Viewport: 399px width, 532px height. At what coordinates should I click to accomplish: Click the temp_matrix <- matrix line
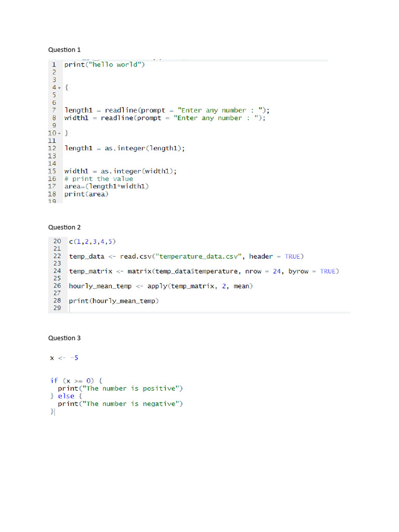pos(204,271)
